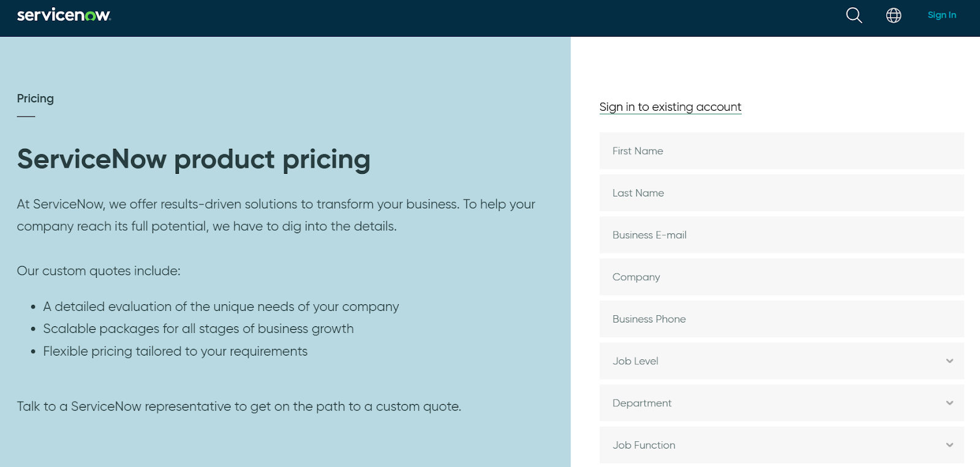Follow the Sign in to existing account link
Image resolution: width=980 pixels, height=467 pixels.
670,107
